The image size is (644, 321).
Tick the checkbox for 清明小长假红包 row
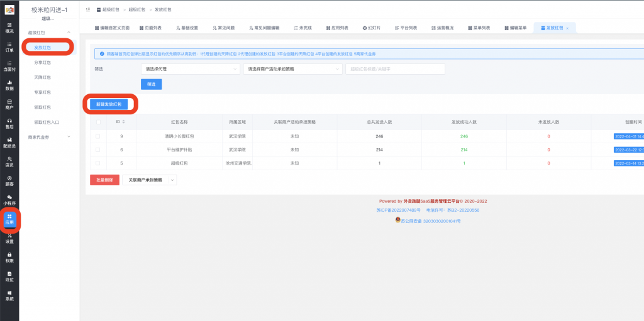[97, 136]
